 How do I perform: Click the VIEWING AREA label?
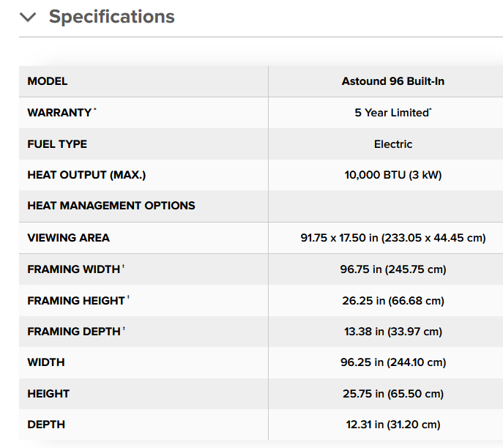69,238
